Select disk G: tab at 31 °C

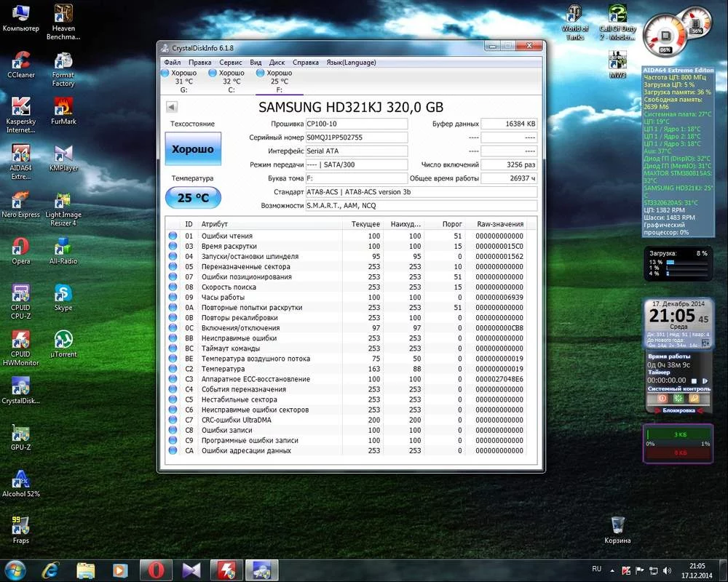click(x=183, y=81)
